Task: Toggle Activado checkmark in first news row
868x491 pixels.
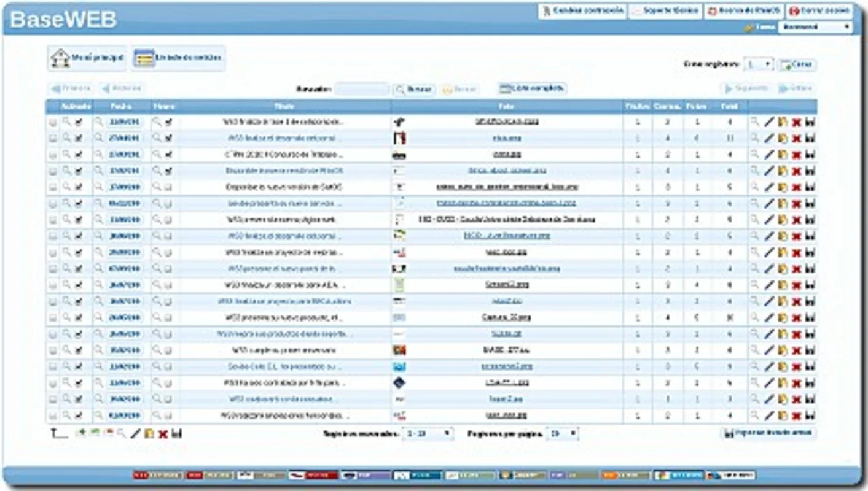Action: pos(79,122)
